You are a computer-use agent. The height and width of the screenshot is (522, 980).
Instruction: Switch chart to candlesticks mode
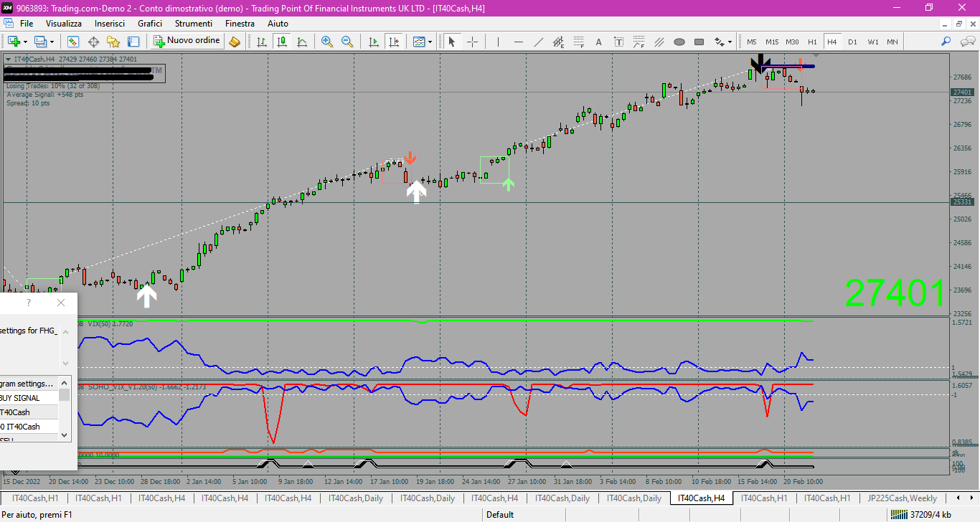pyautogui.click(x=282, y=42)
